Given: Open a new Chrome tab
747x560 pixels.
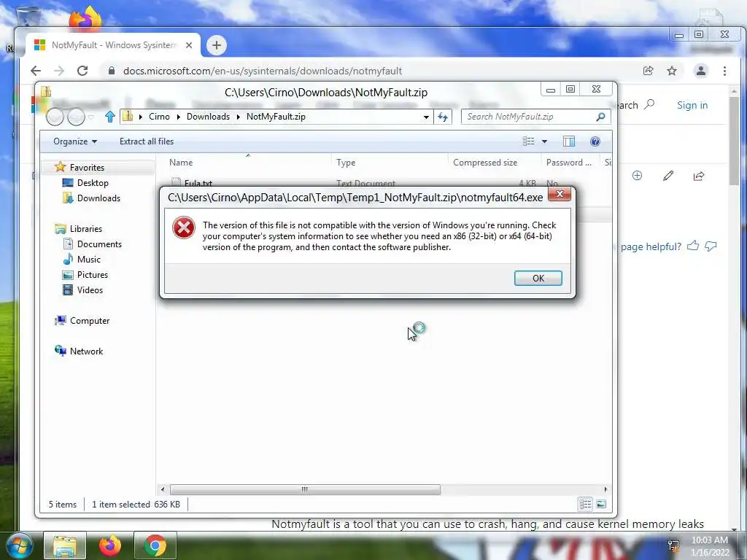Looking at the screenshot, I should click(216, 45).
